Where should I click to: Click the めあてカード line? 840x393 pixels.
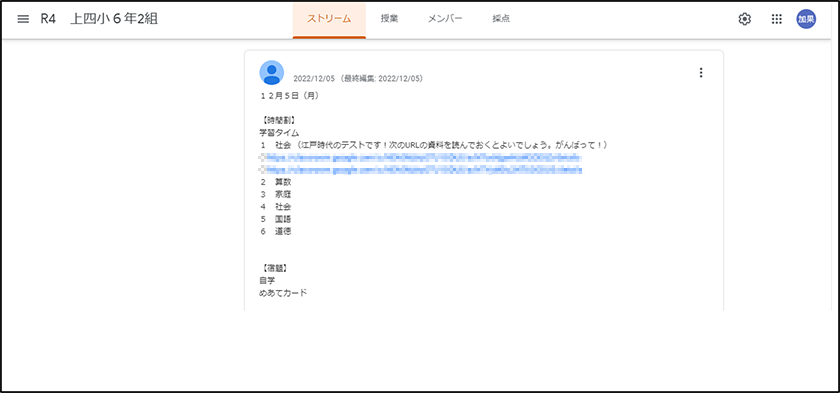tap(283, 293)
